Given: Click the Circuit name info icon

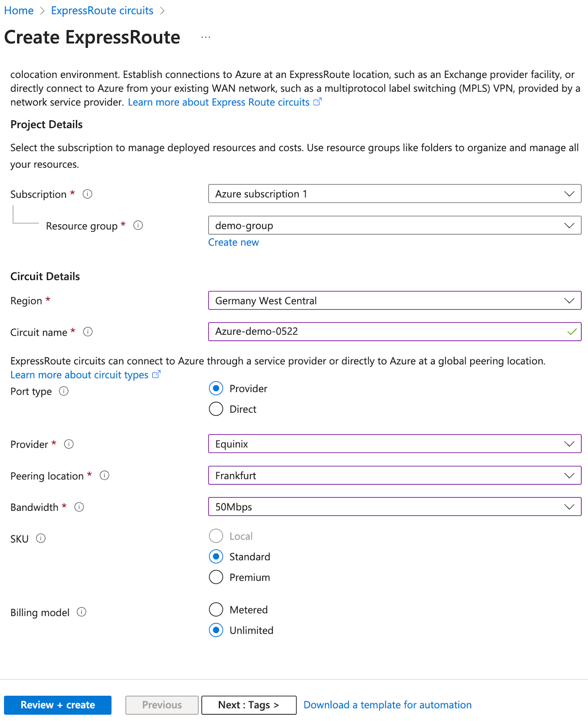Looking at the screenshot, I should pos(88,332).
